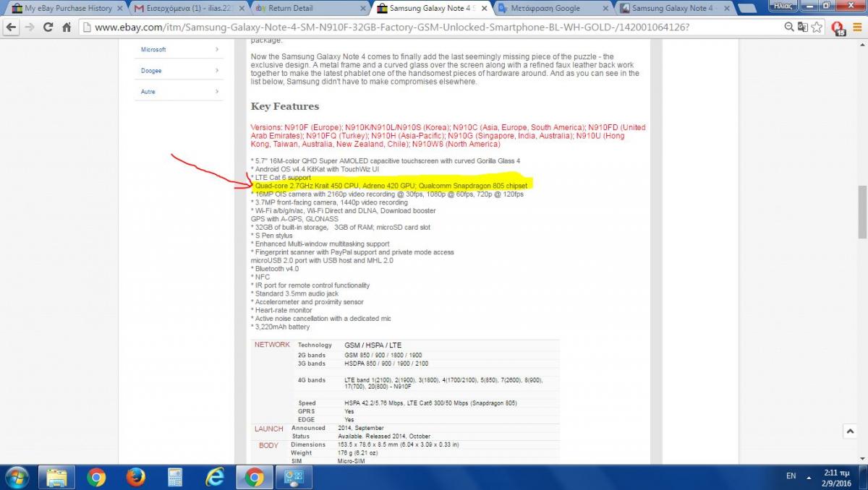This screenshot has height=490, width=868.
Task: Open the red extension icon with badge
Action: [x=838, y=28]
